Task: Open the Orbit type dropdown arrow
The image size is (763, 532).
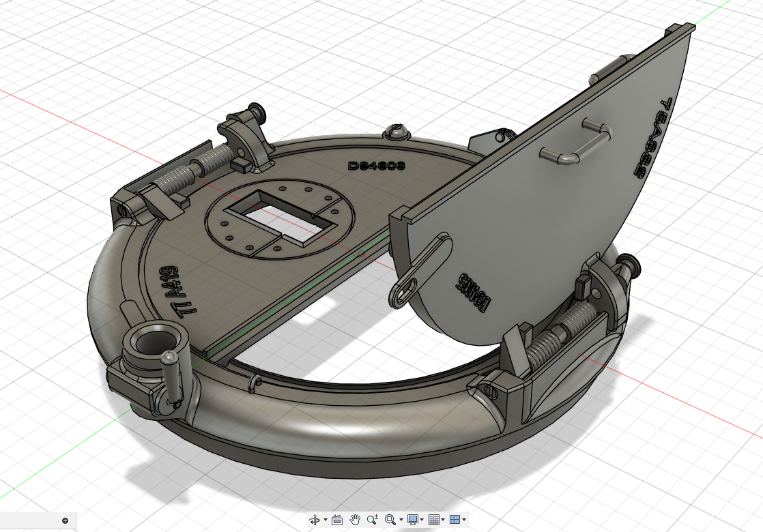Action: tap(326, 520)
